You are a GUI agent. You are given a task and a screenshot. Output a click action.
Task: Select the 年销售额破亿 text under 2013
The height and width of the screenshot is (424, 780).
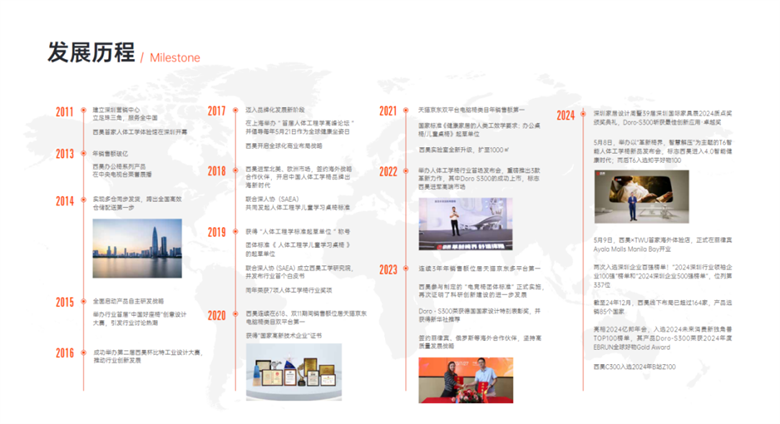click(x=110, y=154)
